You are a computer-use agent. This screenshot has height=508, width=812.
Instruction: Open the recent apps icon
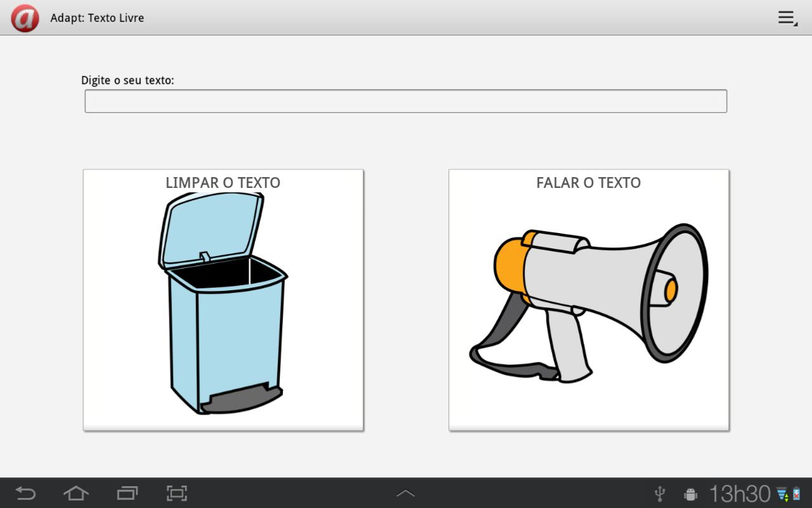[128, 493]
